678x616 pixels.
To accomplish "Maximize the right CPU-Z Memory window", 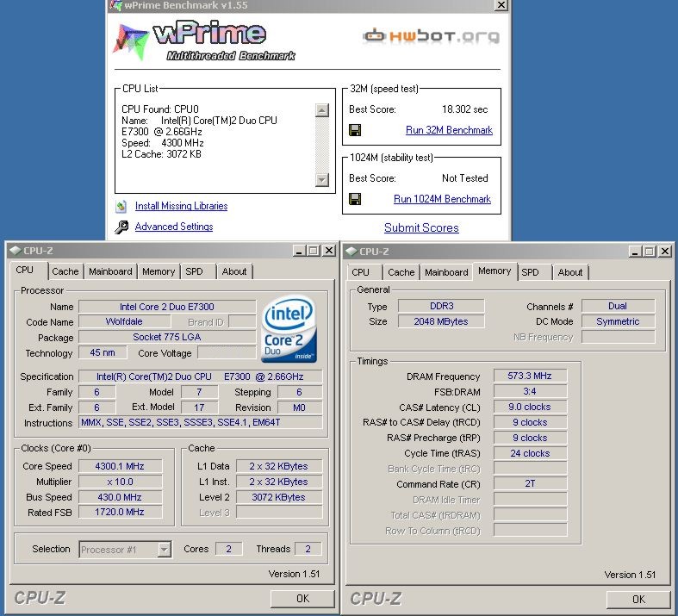I will (650, 252).
